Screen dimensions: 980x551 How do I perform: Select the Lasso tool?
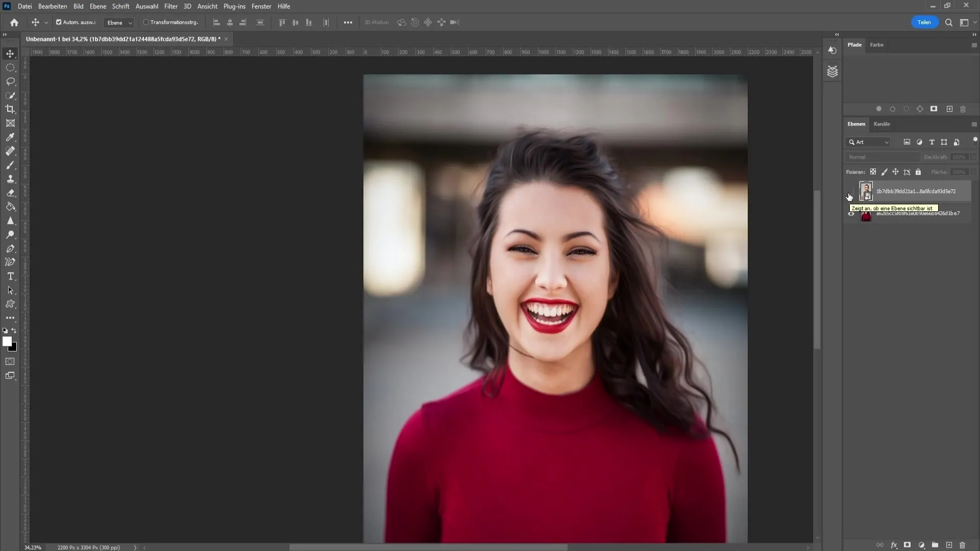click(x=10, y=82)
